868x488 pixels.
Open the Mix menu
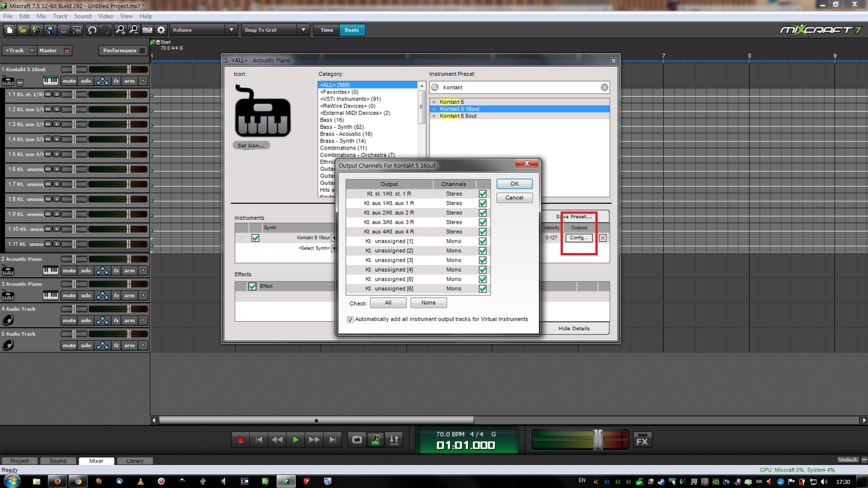(41, 16)
